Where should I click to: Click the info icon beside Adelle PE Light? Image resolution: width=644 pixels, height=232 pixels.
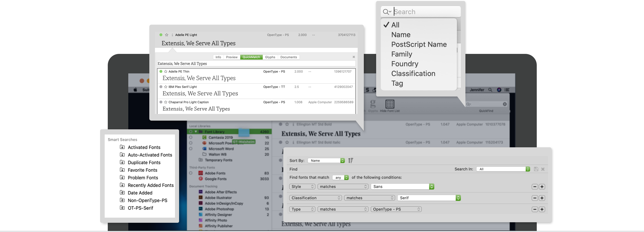pyautogui.click(x=172, y=35)
